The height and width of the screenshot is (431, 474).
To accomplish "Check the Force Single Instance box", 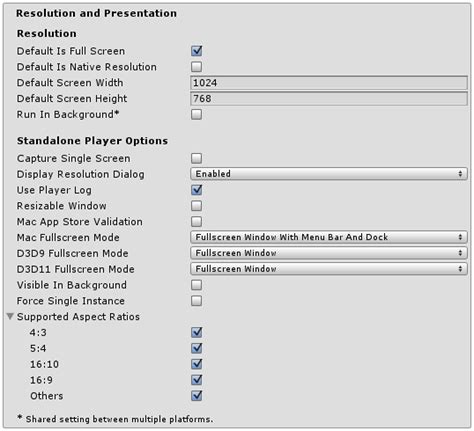I will 196,301.
